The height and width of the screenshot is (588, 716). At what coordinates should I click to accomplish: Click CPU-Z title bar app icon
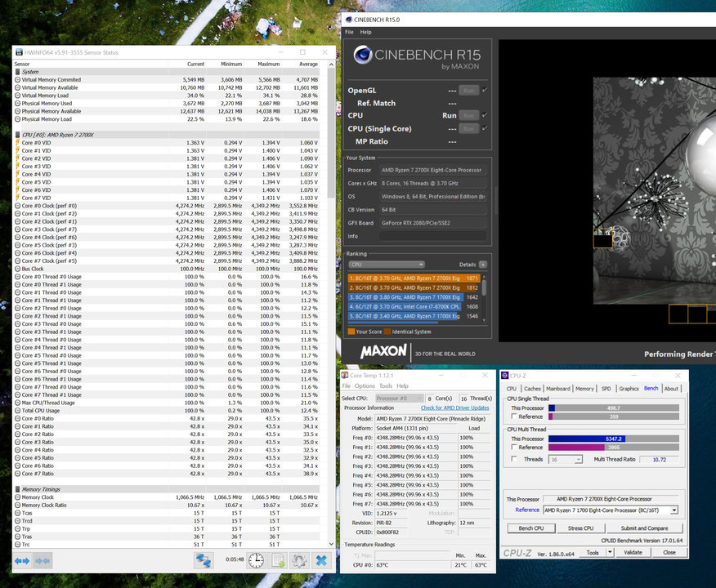[x=505, y=376]
